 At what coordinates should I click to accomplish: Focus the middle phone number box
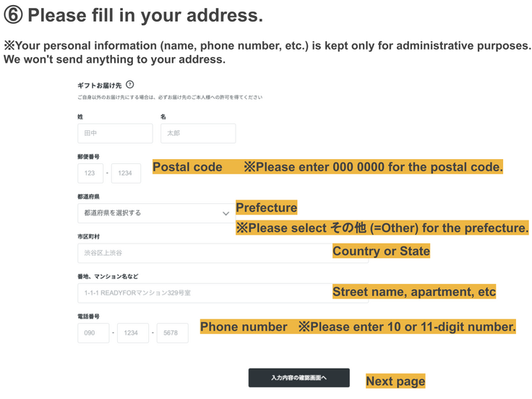coord(132,332)
